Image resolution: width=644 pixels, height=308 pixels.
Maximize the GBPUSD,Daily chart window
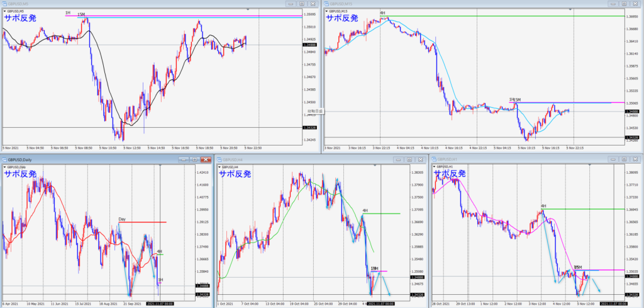(x=194, y=159)
